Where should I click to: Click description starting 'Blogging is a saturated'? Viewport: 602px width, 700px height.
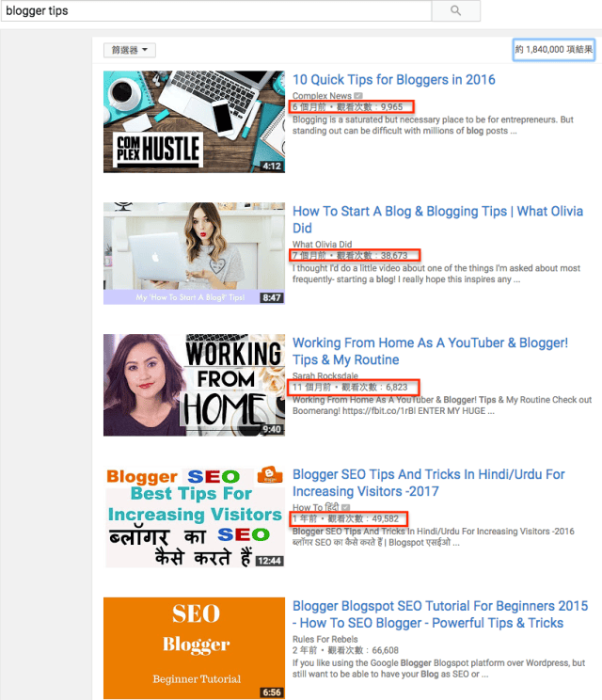433,125
